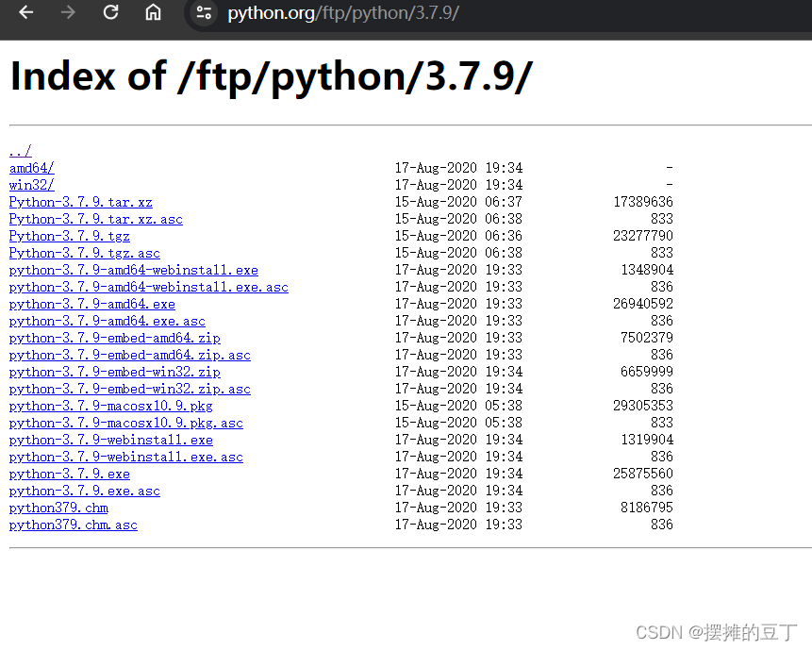812x650 pixels.
Task: Open the browser home page icon
Action: click(x=153, y=13)
